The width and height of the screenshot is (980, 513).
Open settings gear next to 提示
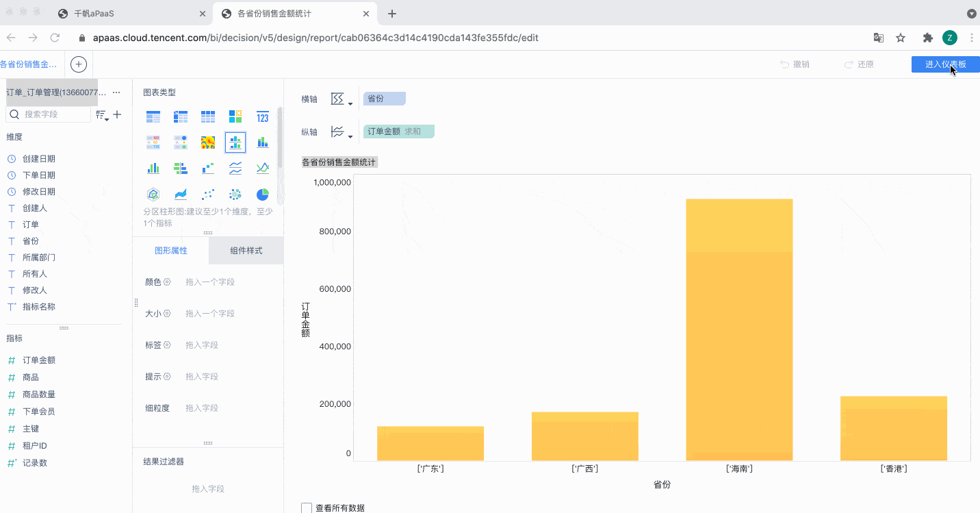click(167, 376)
